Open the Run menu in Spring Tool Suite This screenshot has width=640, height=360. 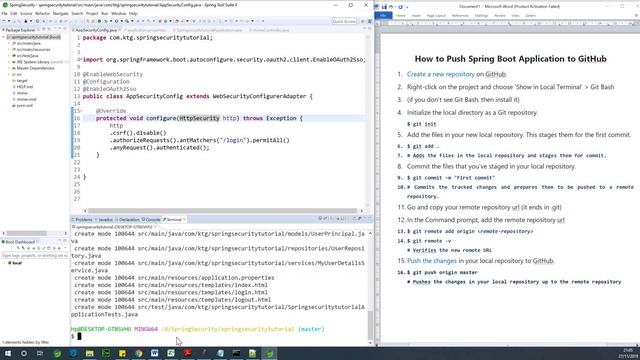(x=104, y=13)
